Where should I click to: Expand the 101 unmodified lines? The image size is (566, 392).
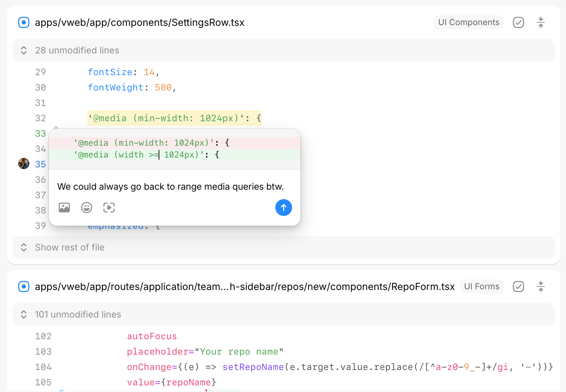pos(78,314)
